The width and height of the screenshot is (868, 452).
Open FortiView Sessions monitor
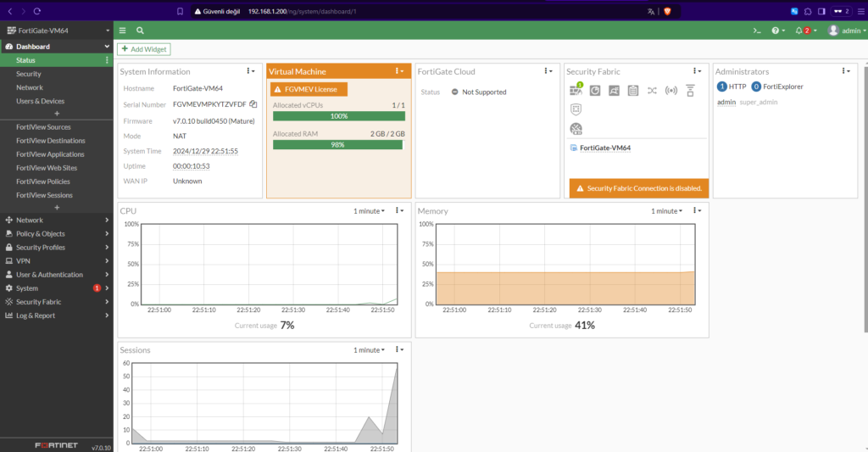click(57, 195)
